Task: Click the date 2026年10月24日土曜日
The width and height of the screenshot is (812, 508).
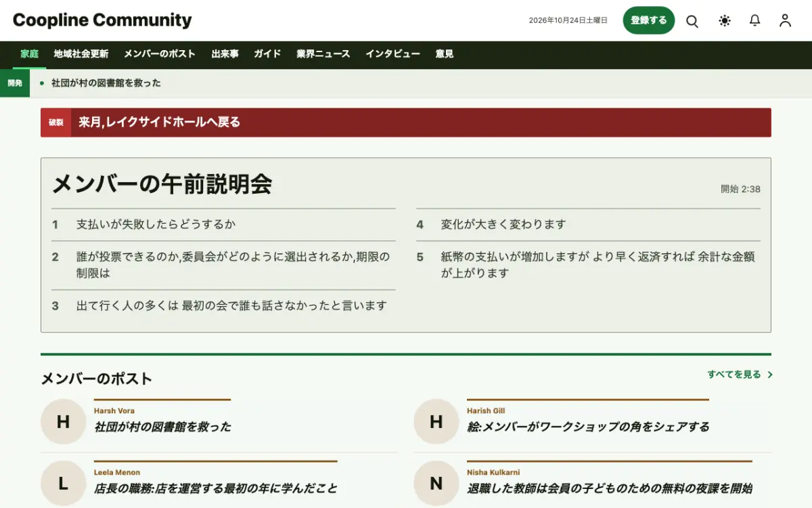Action: tap(568, 21)
